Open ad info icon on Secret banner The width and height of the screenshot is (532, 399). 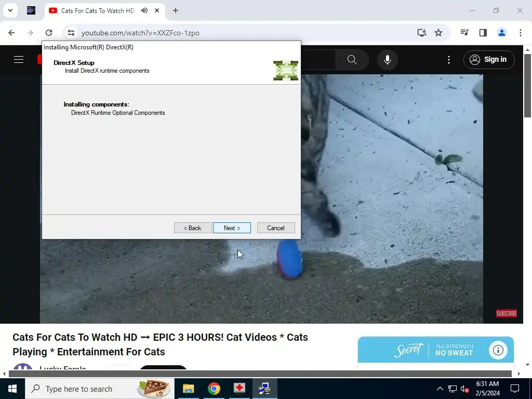pyautogui.click(x=498, y=350)
